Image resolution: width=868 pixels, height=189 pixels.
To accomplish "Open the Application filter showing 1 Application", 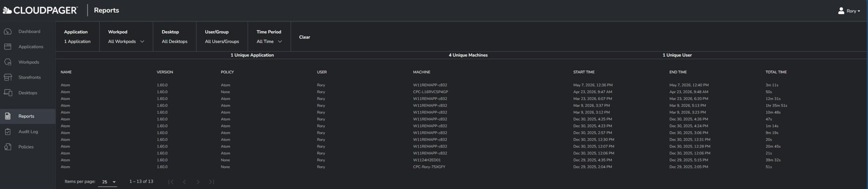I will pyautogui.click(x=77, y=37).
